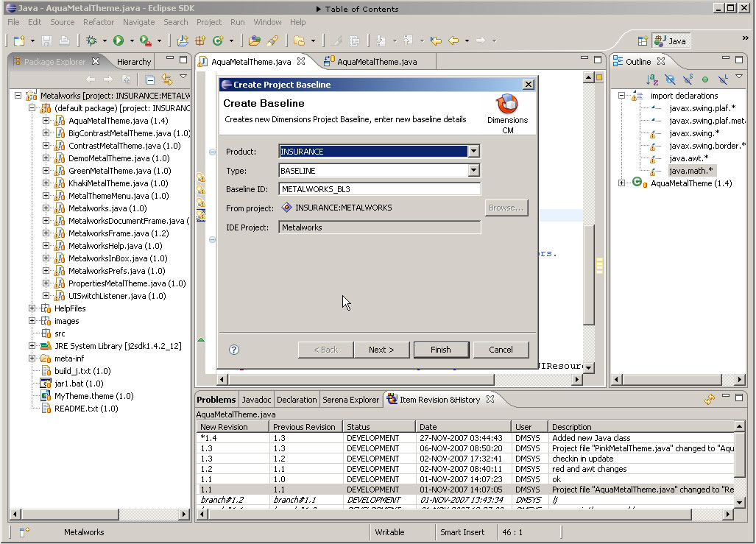Image resolution: width=756 pixels, height=544 pixels.
Task: Click Package Explorer horizontal scrollbar
Action: (x=99, y=514)
